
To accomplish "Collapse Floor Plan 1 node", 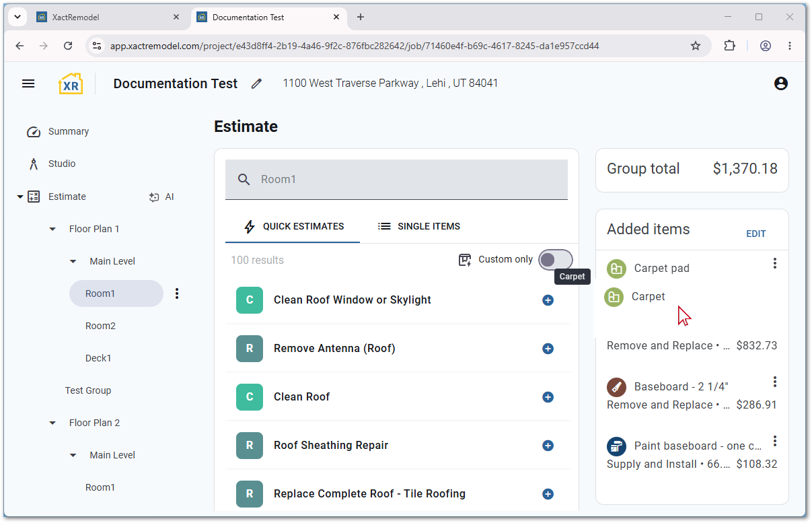I will point(52,229).
